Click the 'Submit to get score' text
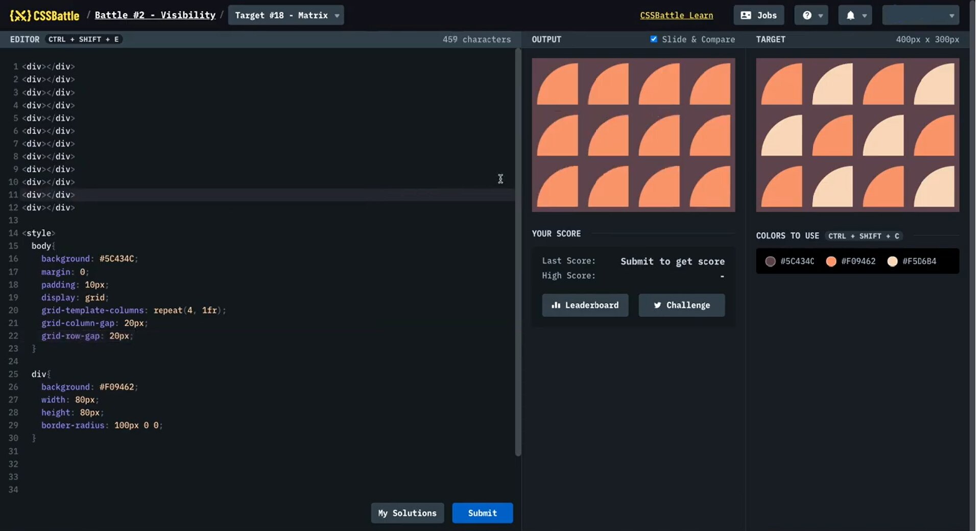This screenshot has width=980, height=531. (673, 261)
